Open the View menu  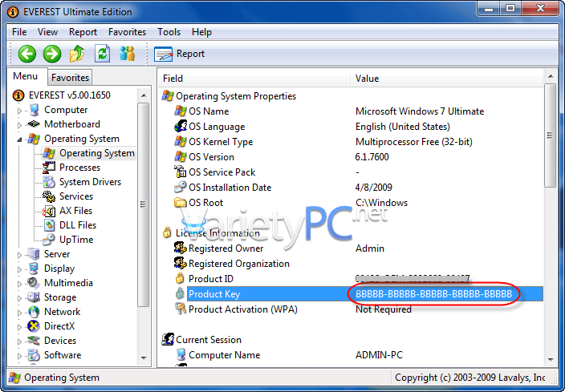coord(47,32)
